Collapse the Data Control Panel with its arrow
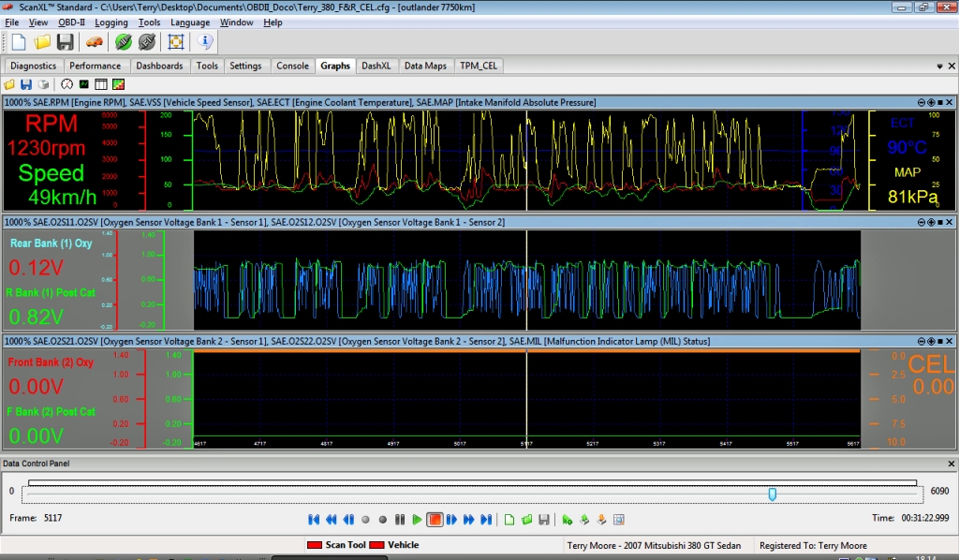Viewport: 959px width, 560px height. click(x=951, y=464)
